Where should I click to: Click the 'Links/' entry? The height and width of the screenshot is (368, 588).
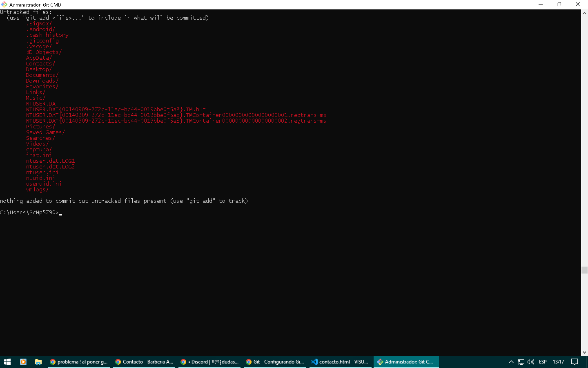(36, 92)
